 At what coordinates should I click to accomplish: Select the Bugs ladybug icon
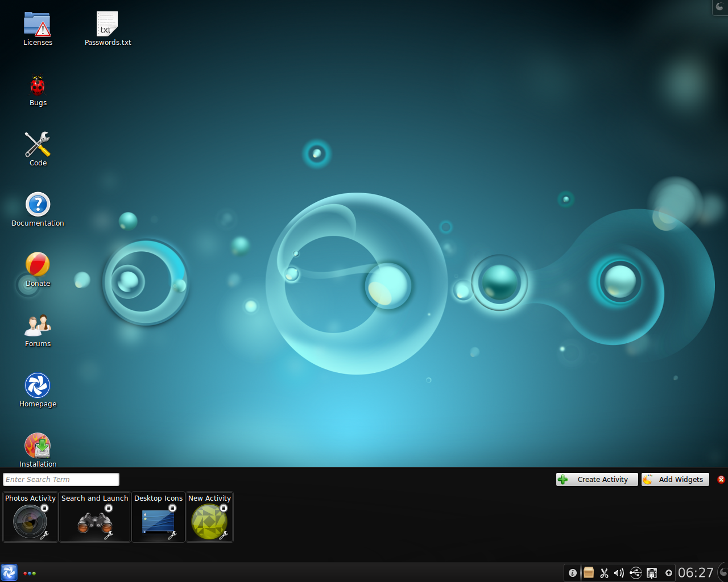[38, 85]
